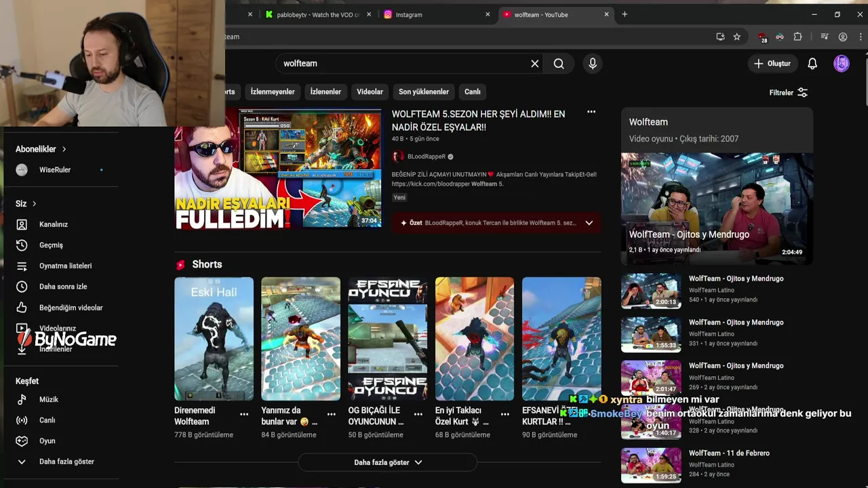868x488 pixels.
Task: Open menu for OG BIÇAĞI short
Action: (x=418, y=414)
